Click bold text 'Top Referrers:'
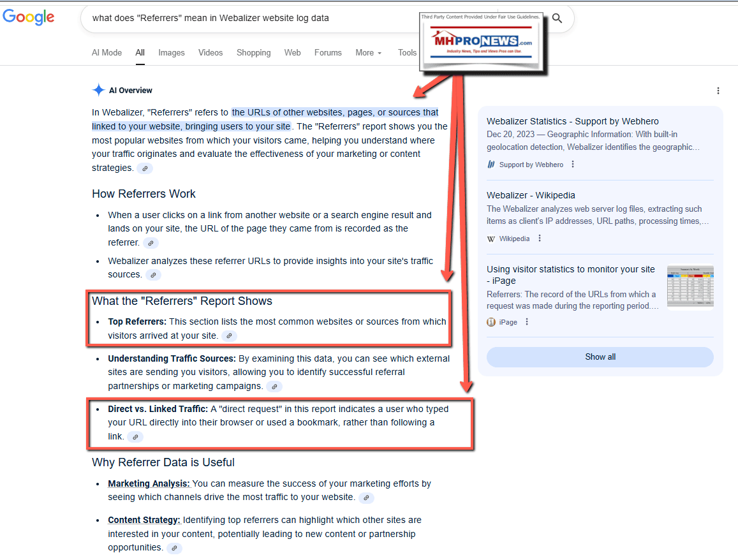 coord(137,322)
